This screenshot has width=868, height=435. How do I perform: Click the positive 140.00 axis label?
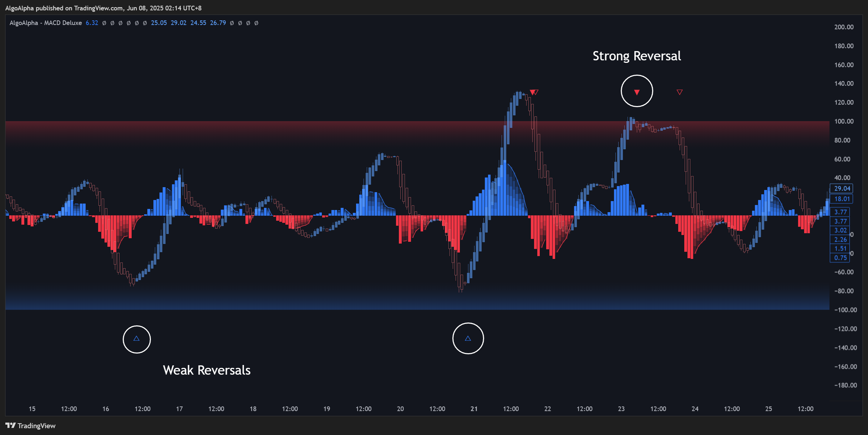coord(844,84)
